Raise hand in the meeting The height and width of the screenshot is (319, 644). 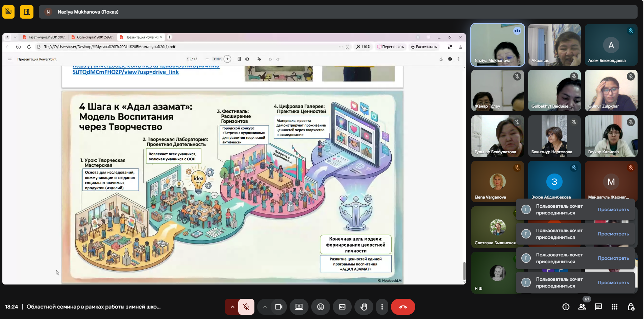pos(364,307)
